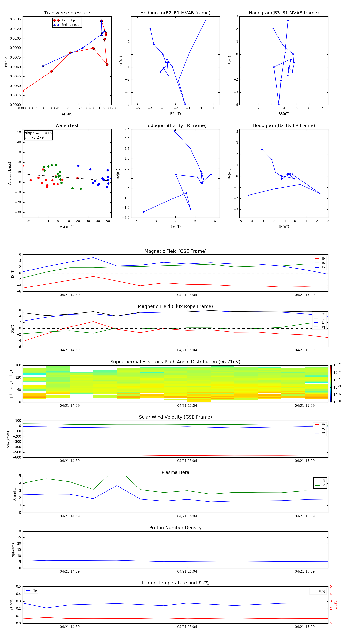Click the 'B3(nT)' x-axis label
Screen dimensions: 351x644
point(284,114)
